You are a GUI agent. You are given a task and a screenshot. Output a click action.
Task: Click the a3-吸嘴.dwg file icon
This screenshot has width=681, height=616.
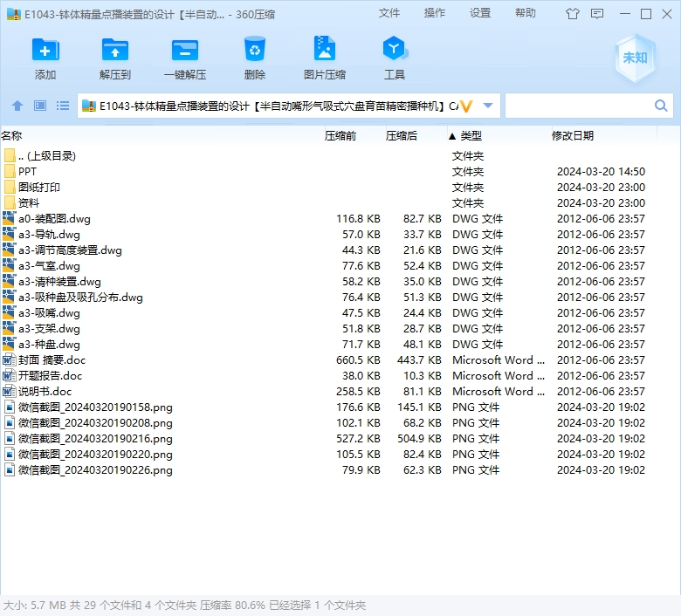click(x=9, y=313)
